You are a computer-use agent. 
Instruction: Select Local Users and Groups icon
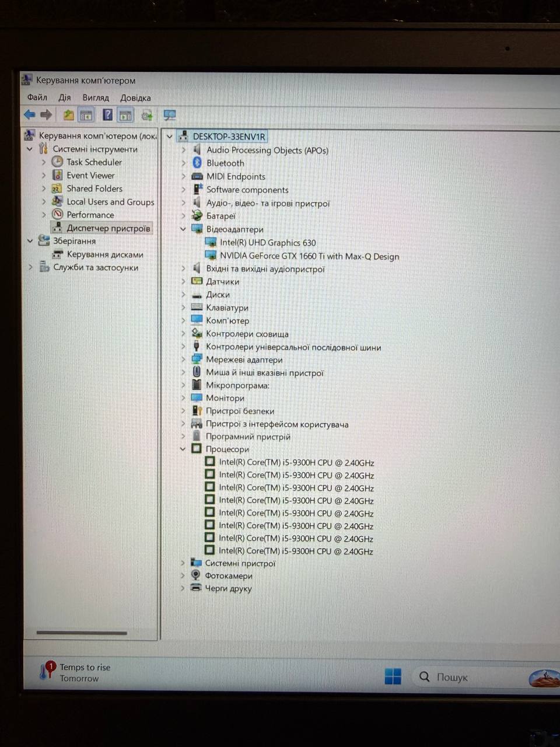click(x=57, y=201)
